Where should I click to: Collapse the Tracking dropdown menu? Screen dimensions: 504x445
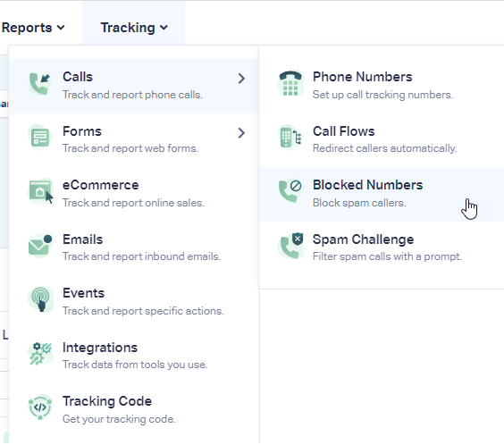point(134,28)
